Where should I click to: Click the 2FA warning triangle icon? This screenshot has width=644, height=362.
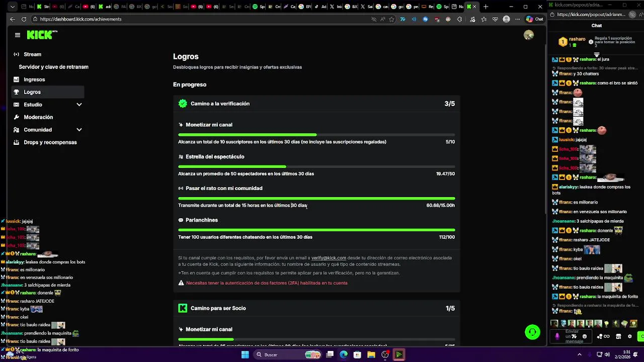[181, 283]
